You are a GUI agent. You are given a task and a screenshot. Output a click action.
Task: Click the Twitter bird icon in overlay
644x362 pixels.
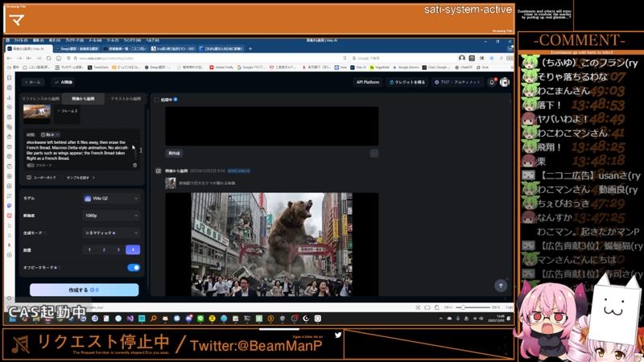tap(338, 335)
